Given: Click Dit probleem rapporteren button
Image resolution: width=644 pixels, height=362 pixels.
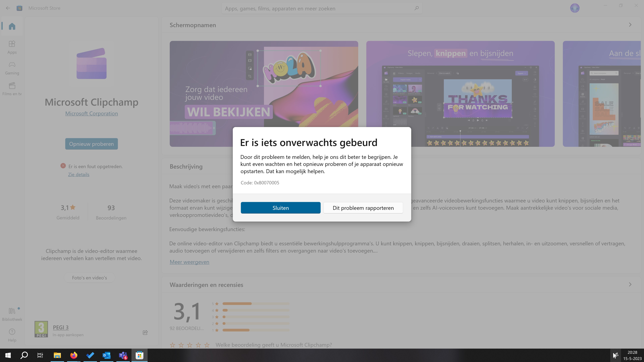Looking at the screenshot, I should click(363, 208).
